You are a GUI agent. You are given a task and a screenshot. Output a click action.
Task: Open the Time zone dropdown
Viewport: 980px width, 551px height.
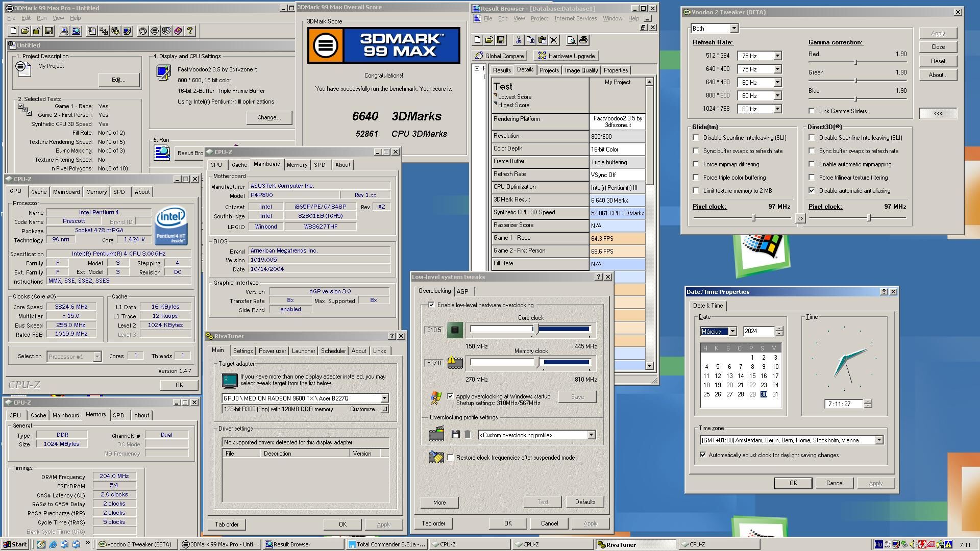pos(879,440)
